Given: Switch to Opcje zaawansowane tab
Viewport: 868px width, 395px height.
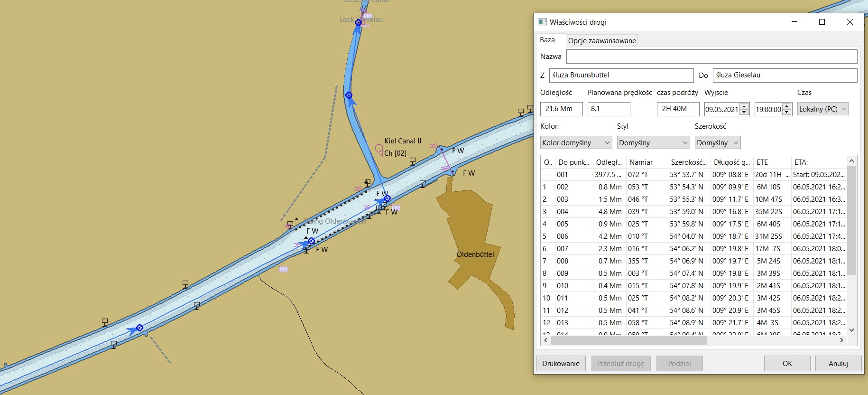Looking at the screenshot, I should click(601, 41).
